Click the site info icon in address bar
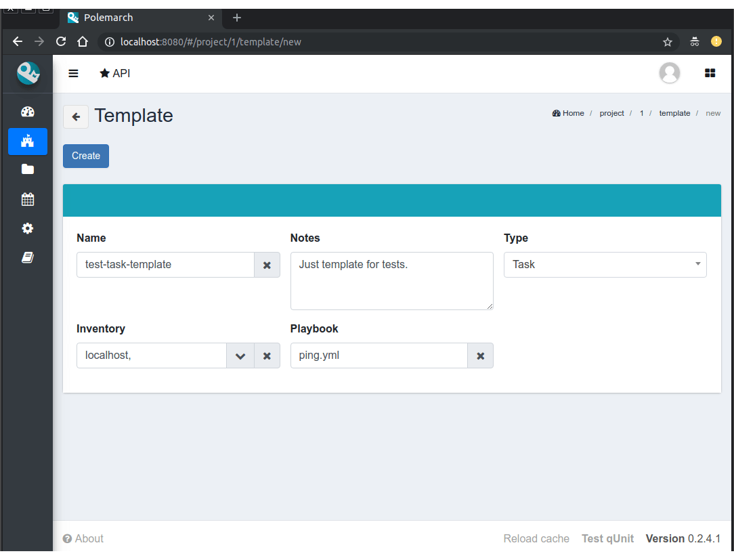Screen dimensions: 734x560 click(x=109, y=42)
